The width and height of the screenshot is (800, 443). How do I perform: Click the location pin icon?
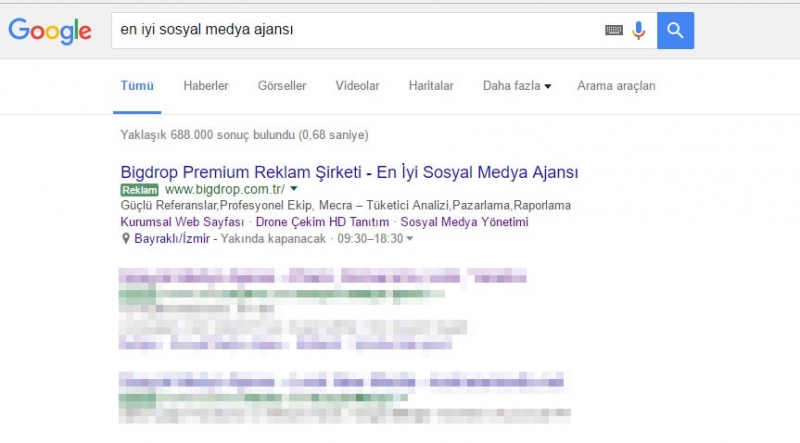(x=126, y=238)
